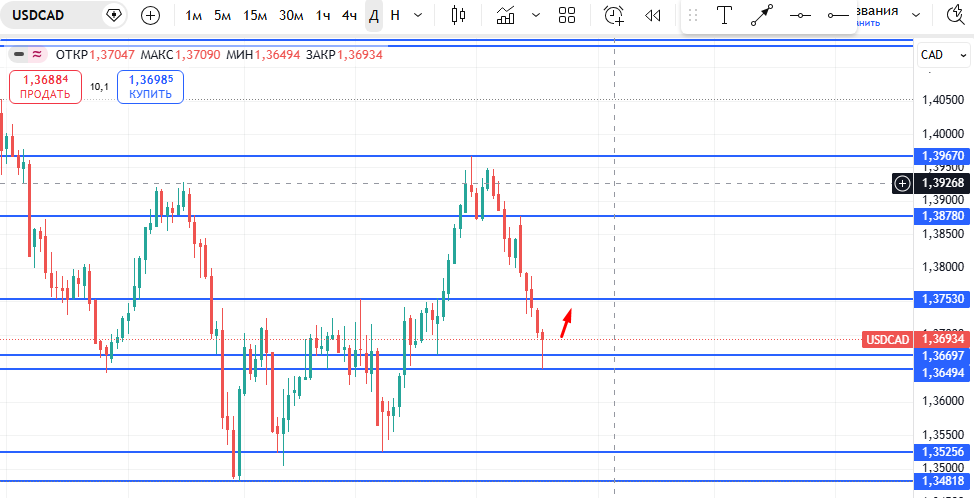Select the horizontal line tool
This screenshot has width=974, height=498.
click(x=801, y=16)
